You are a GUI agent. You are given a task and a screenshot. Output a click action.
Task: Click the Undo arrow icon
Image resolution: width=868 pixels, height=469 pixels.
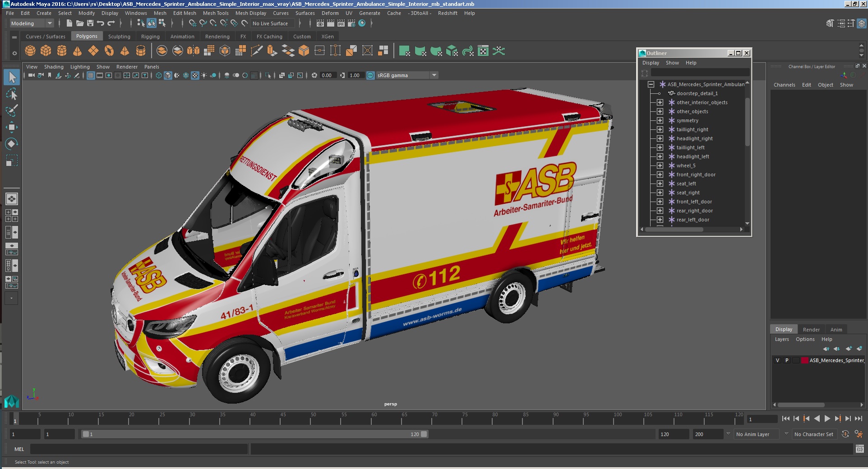[x=101, y=23]
